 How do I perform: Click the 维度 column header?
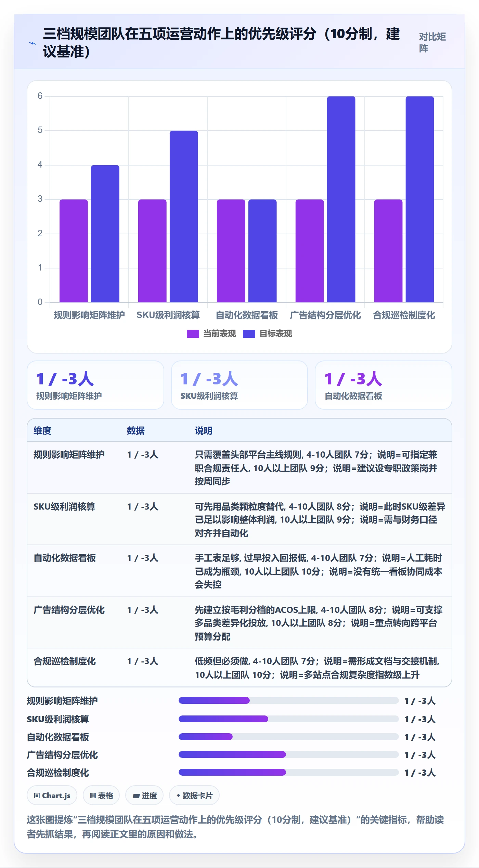42,431
